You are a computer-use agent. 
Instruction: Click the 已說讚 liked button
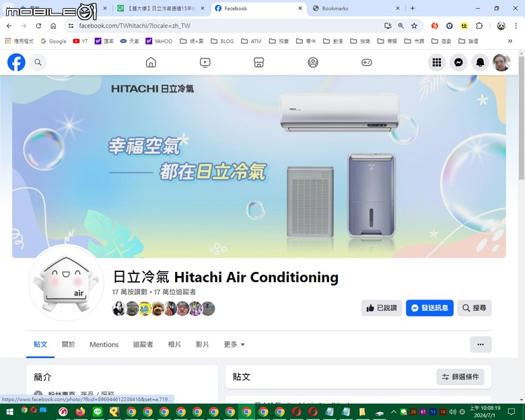coord(382,308)
